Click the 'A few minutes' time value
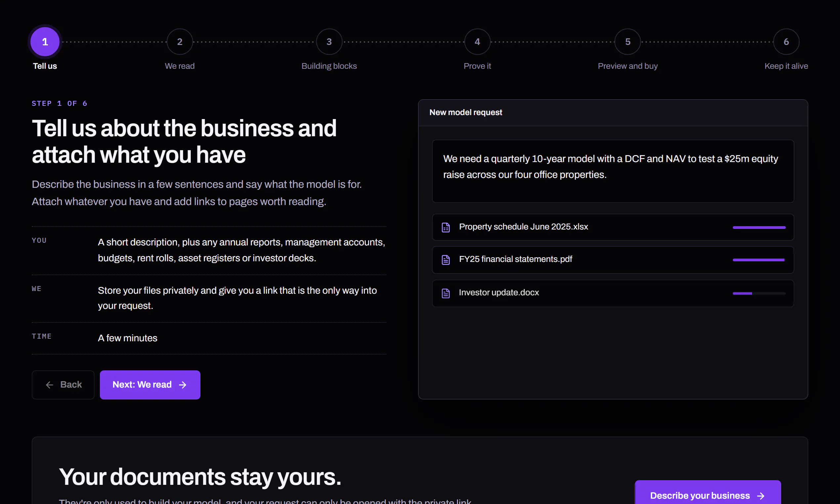The height and width of the screenshot is (504, 840). 128,338
